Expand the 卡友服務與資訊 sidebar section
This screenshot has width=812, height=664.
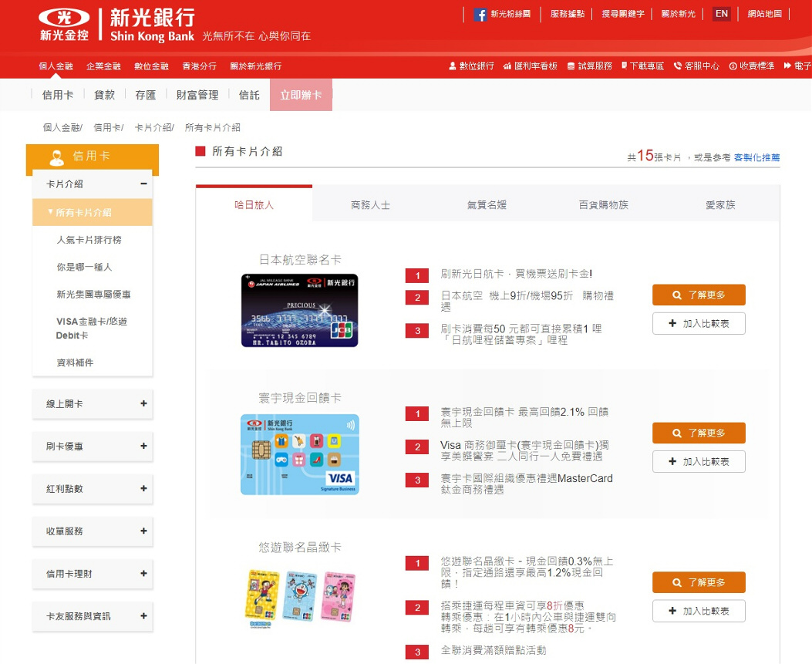[x=143, y=616]
